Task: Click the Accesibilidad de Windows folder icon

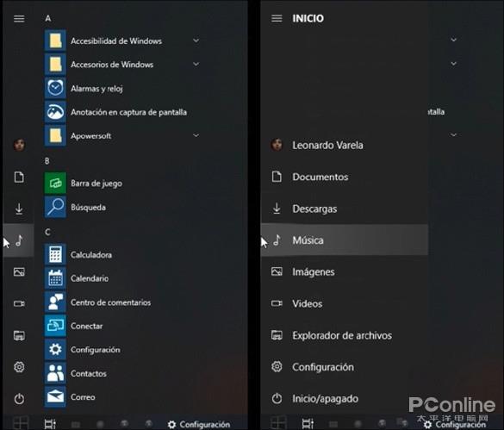Action: 55,41
